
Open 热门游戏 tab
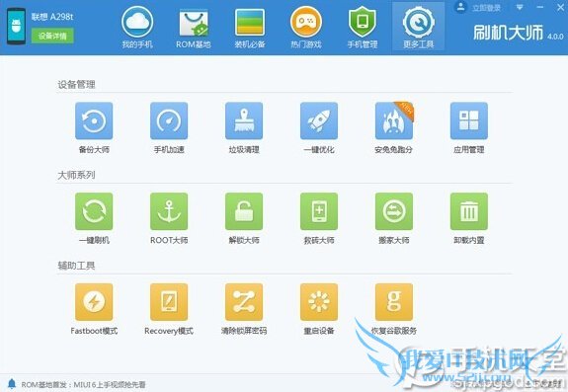pos(306,28)
